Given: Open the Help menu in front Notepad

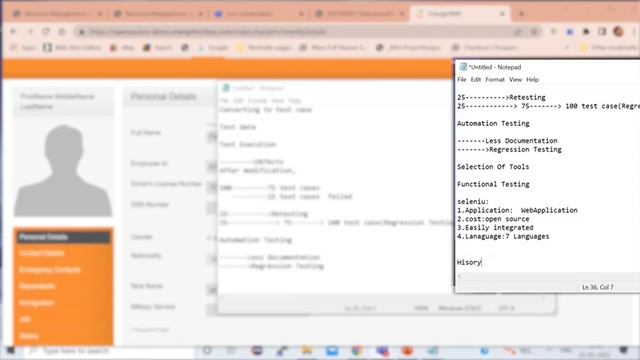Looking at the screenshot, I should 532,80.
